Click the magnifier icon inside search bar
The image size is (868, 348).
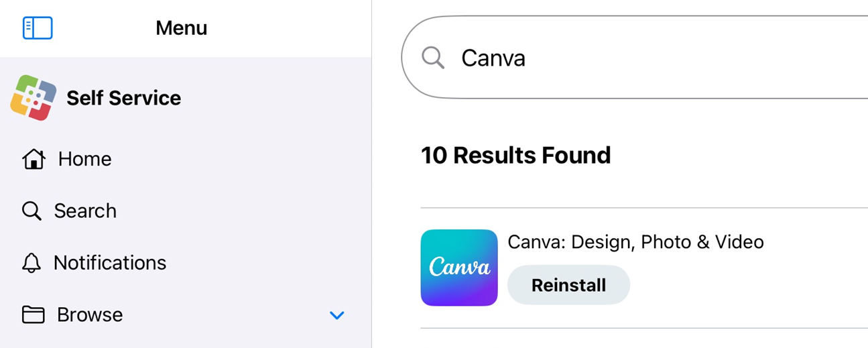(433, 58)
